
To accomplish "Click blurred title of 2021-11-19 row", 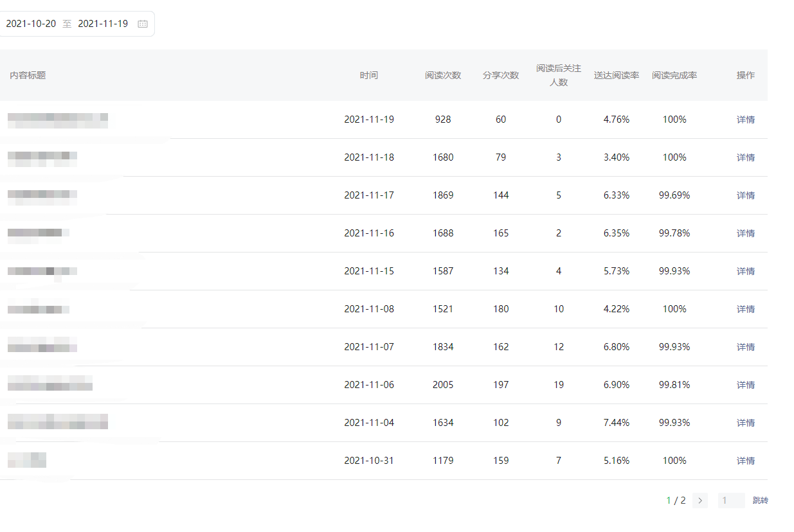I will coord(58,121).
